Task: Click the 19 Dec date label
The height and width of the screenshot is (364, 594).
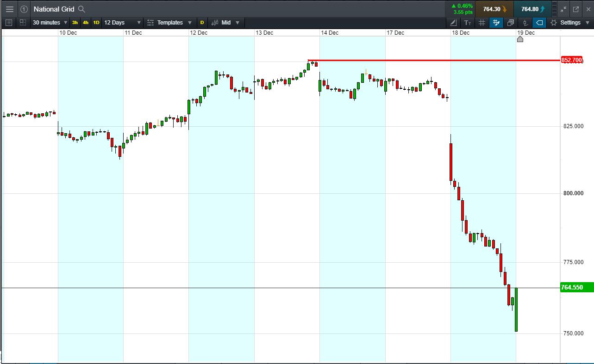Action: pyautogui.click(x=526, y=33)
